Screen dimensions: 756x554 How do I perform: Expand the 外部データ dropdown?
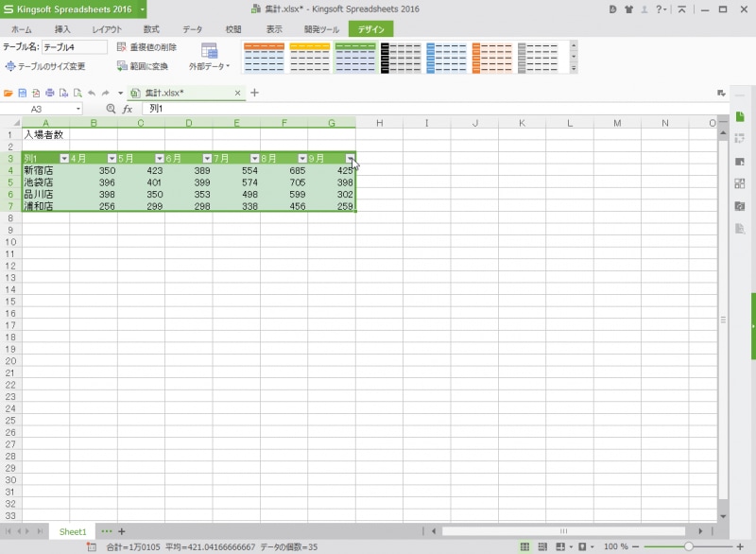209,67
